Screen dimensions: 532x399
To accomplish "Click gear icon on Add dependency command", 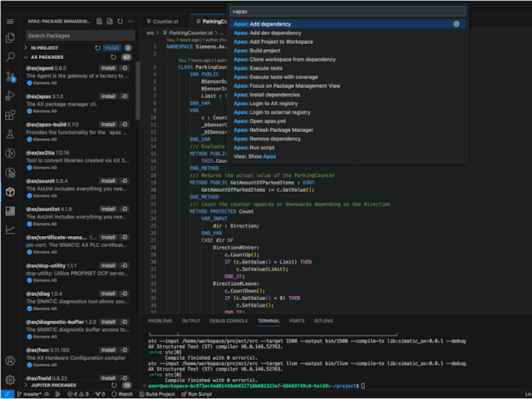I will click(x=456, y=24).
